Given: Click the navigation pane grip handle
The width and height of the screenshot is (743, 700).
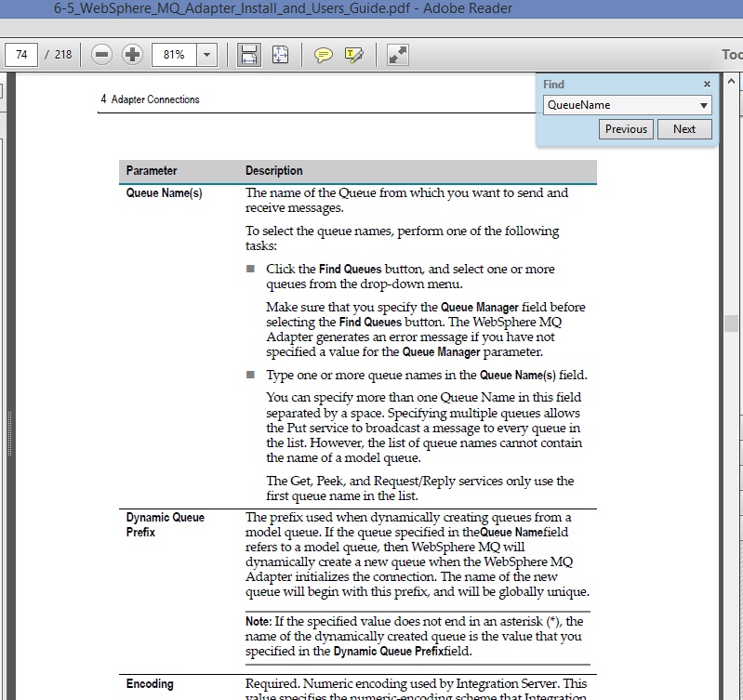Looking at the screenshot, I should (9, 433).
